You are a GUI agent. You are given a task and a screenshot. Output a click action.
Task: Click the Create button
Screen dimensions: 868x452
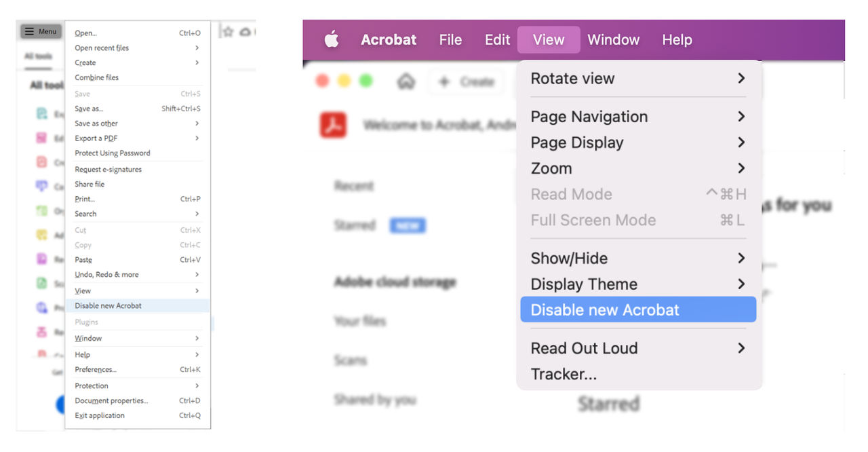(x=467, y=81)
